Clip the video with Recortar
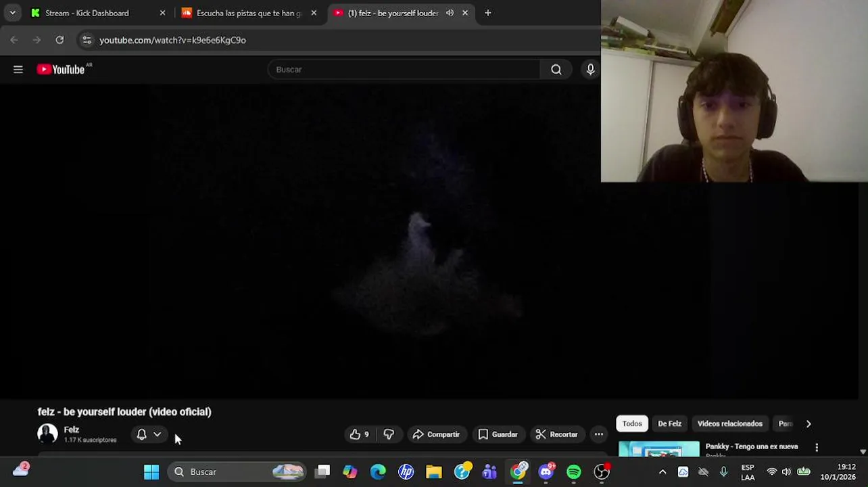868x487 pixels. (556, 434)
